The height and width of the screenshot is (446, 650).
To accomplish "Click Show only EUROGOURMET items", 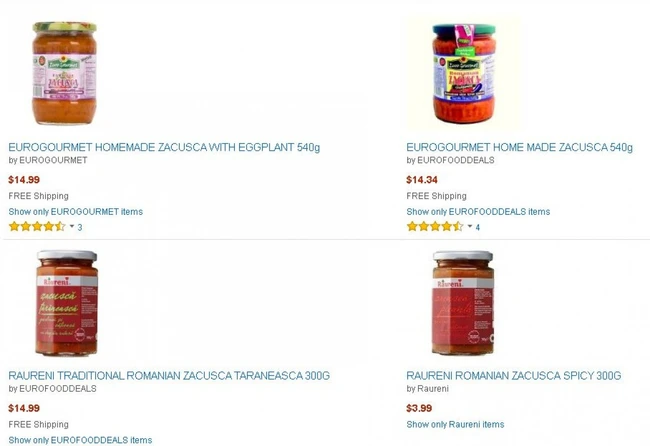I will click(75, 211).
